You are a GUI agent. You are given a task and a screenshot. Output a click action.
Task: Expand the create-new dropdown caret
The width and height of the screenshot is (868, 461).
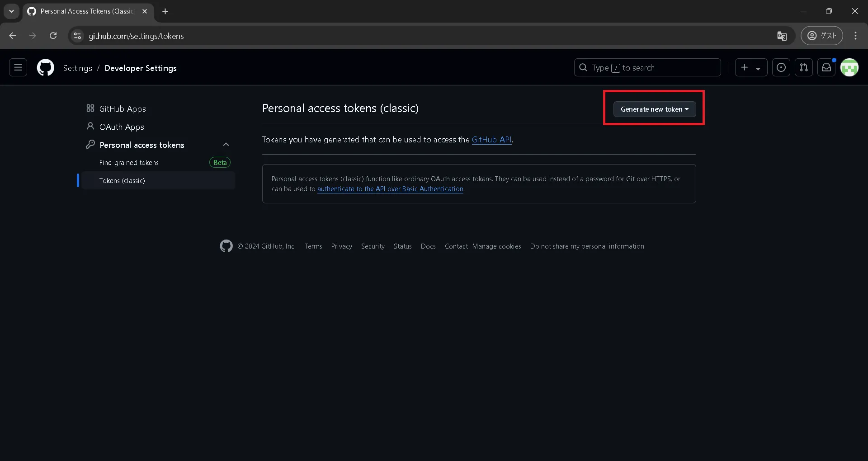tap(758, 69)
